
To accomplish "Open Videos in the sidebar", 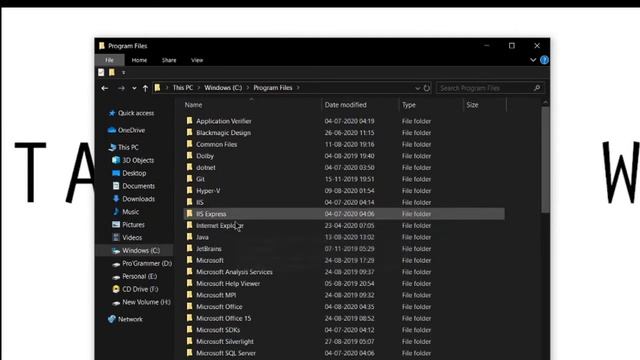I will (132, 238).
